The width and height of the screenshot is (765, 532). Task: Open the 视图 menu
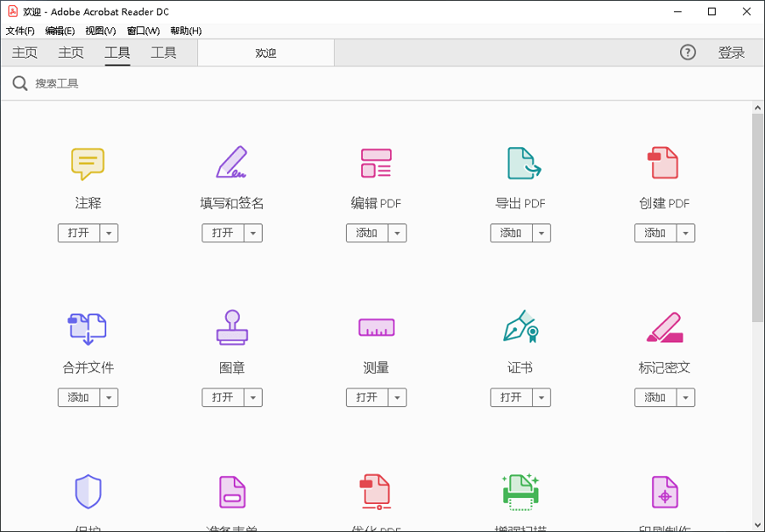click(100, 31)
